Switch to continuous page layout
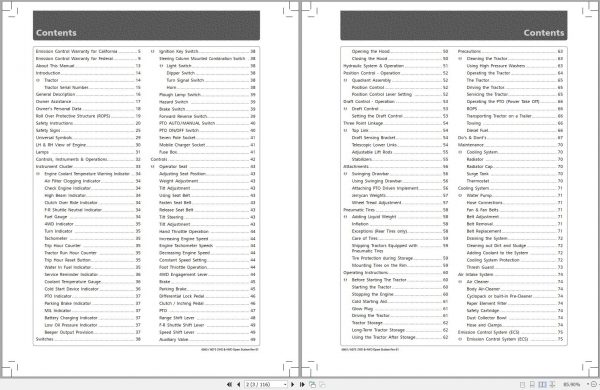 532,385
